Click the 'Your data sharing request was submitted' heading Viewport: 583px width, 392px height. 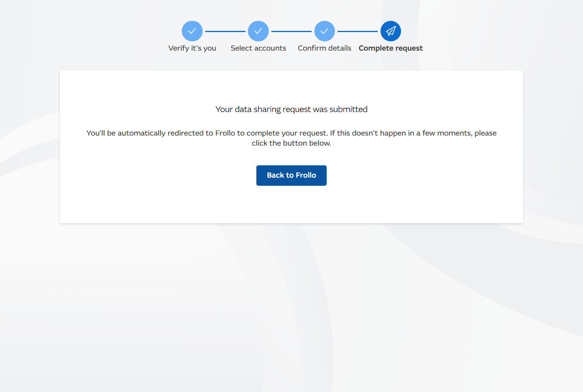point(291,109)
